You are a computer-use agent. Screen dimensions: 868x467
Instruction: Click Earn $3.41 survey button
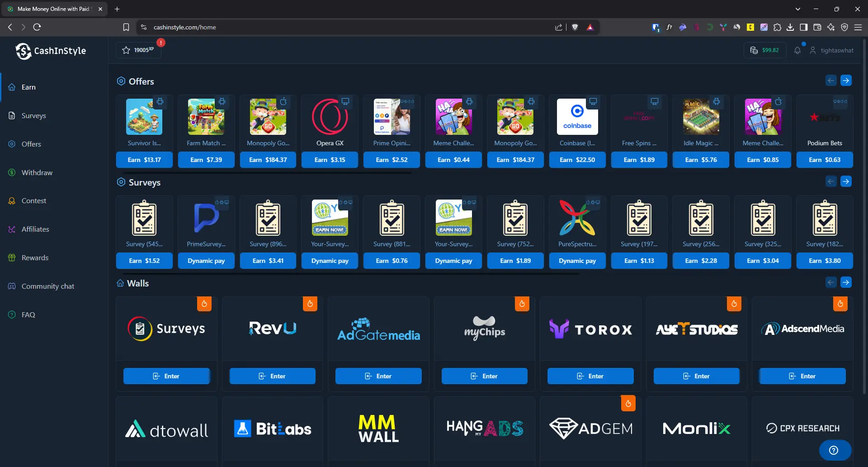[x=268, y=261]
